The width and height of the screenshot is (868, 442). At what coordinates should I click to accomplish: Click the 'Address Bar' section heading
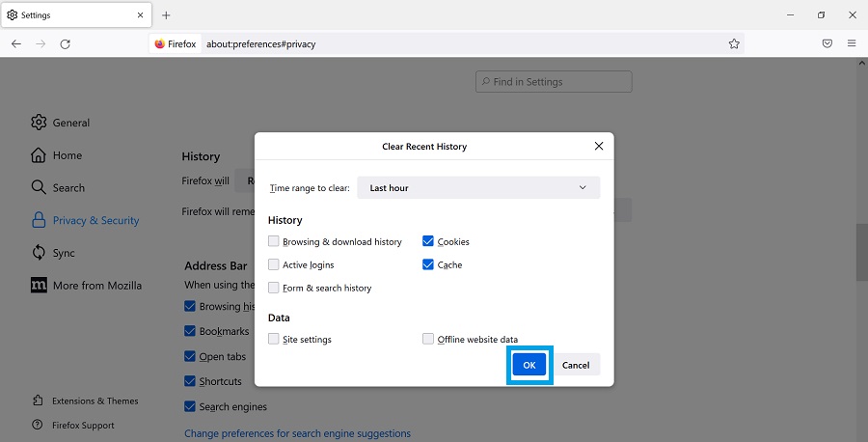click(216, 265)
